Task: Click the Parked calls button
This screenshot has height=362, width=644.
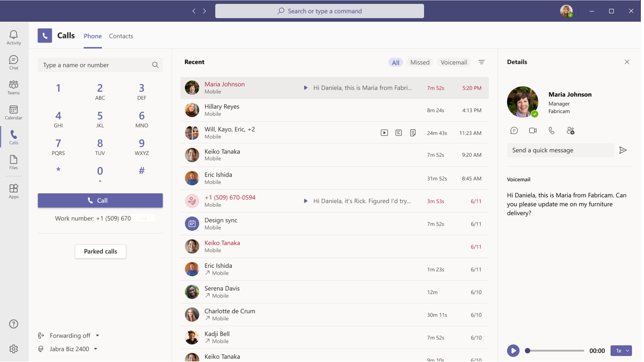Action: click(x=100, y=251)
